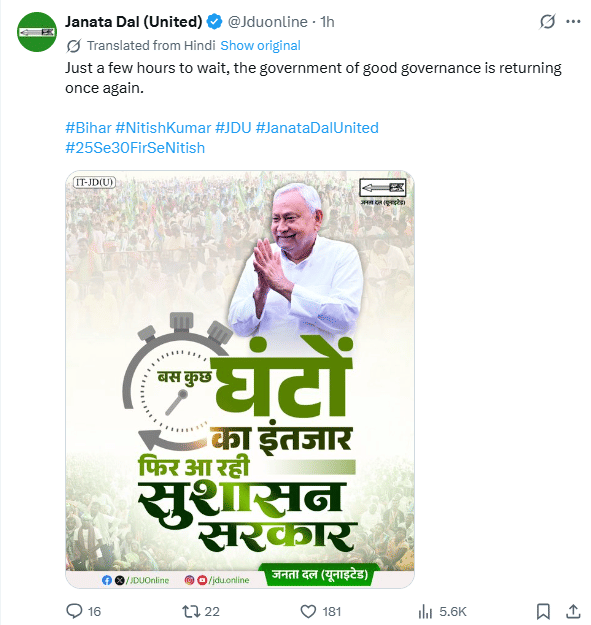
Task: Open the #JanataDalUnited hashtag
Action: [317, 128]
